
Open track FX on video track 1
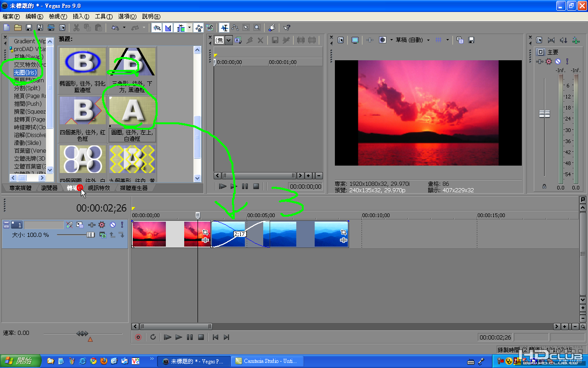(x=102, y=225)
